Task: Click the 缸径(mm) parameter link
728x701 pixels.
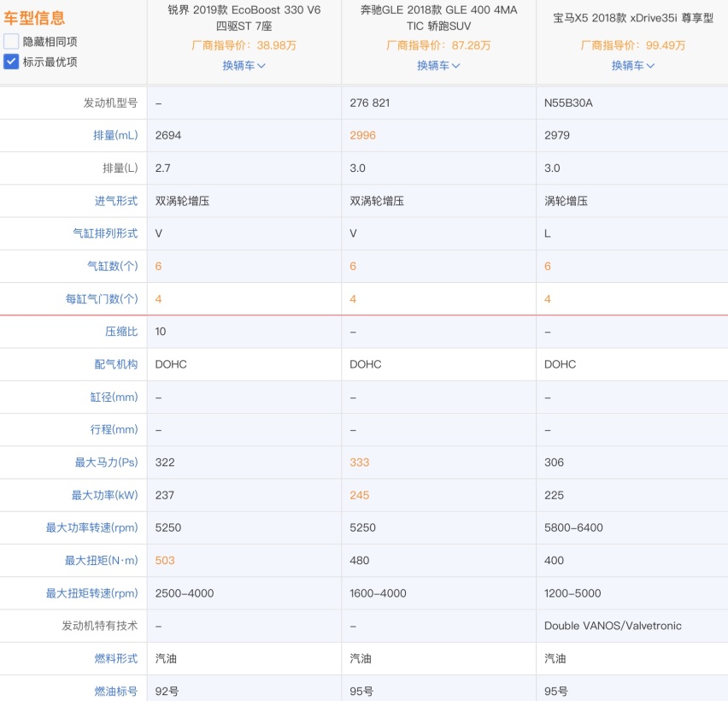Action: coord(114,397)
